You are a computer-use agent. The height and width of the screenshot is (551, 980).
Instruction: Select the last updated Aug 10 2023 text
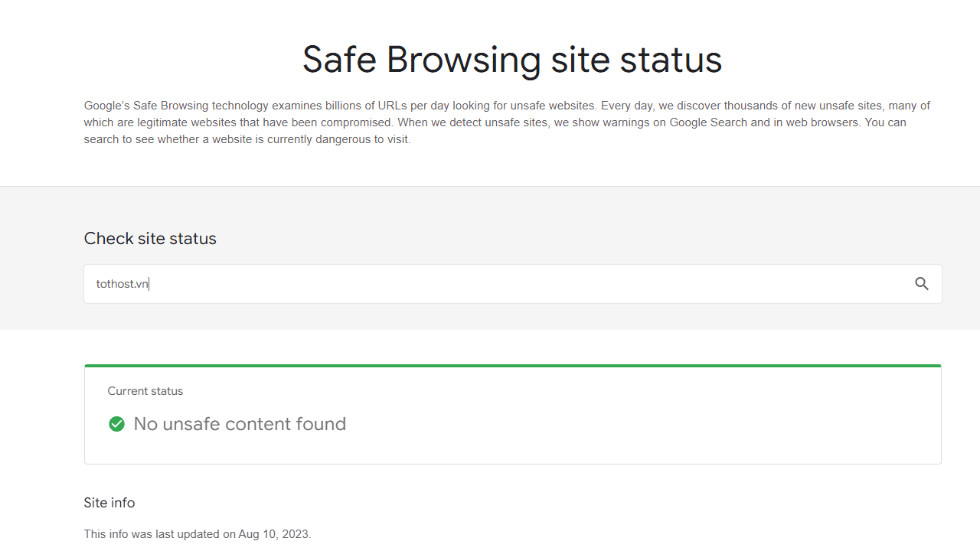click(x=198, y=533)
